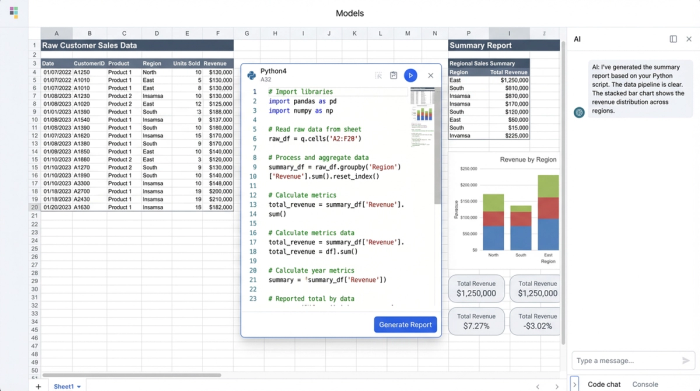
Task: Select column A header
Action: (56, 33)
